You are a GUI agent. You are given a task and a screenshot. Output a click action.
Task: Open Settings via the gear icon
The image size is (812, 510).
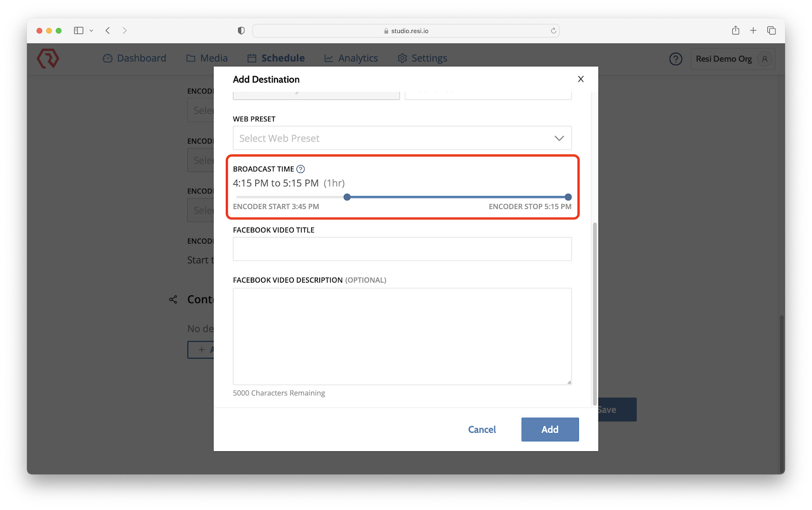(402, 58)
